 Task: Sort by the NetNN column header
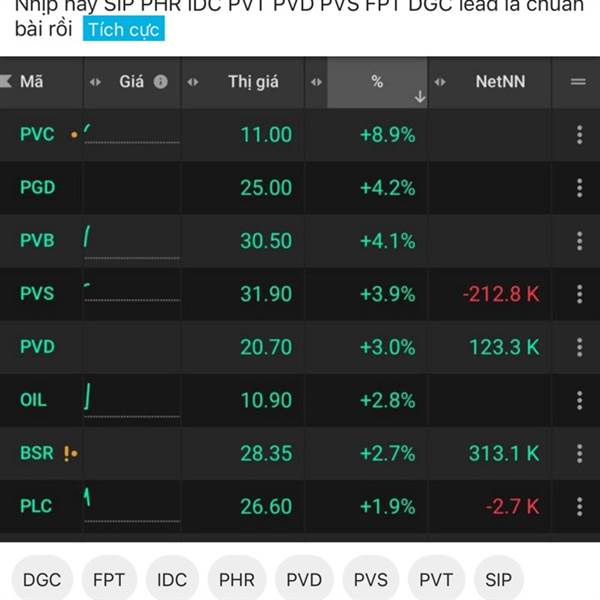(x=500, y=82)
